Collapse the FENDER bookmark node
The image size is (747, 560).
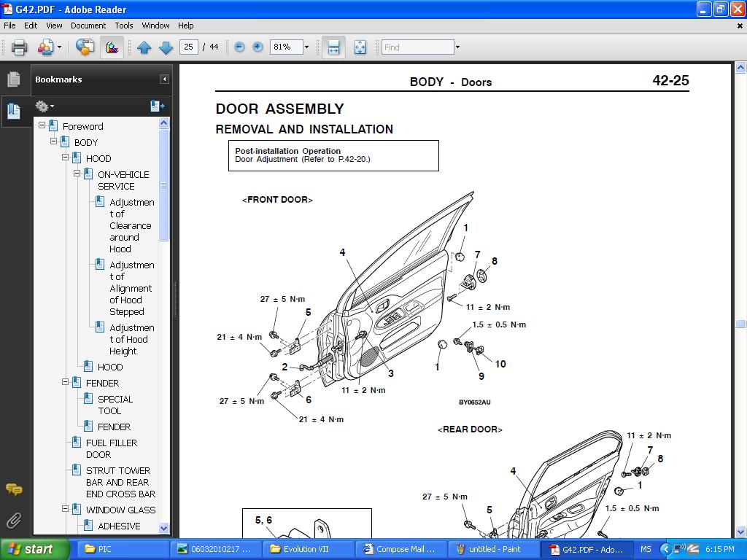point(66,382)
